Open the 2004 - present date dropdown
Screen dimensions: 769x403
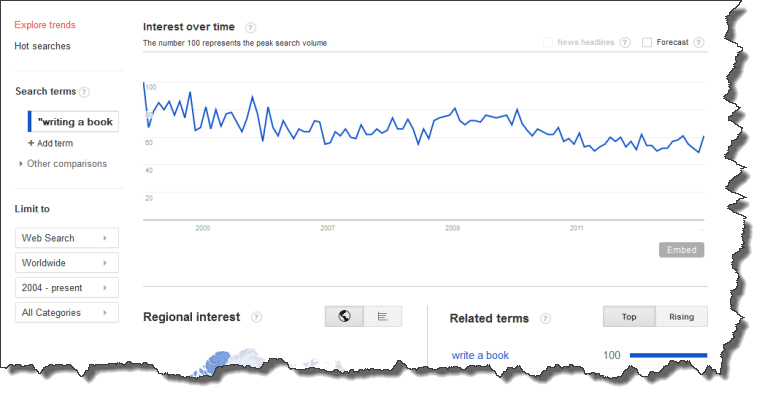[x=67, y=288]
